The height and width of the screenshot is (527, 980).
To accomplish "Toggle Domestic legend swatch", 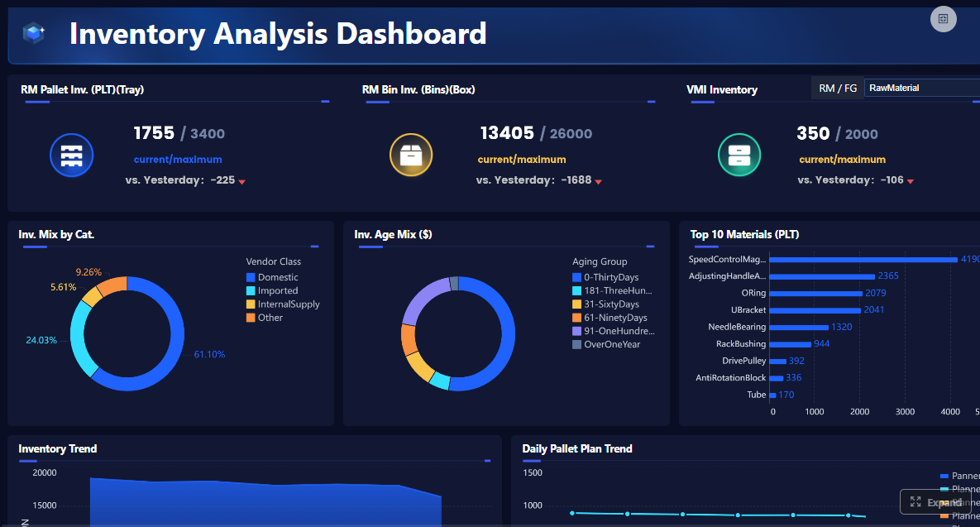I will click(x=251, y=277).
